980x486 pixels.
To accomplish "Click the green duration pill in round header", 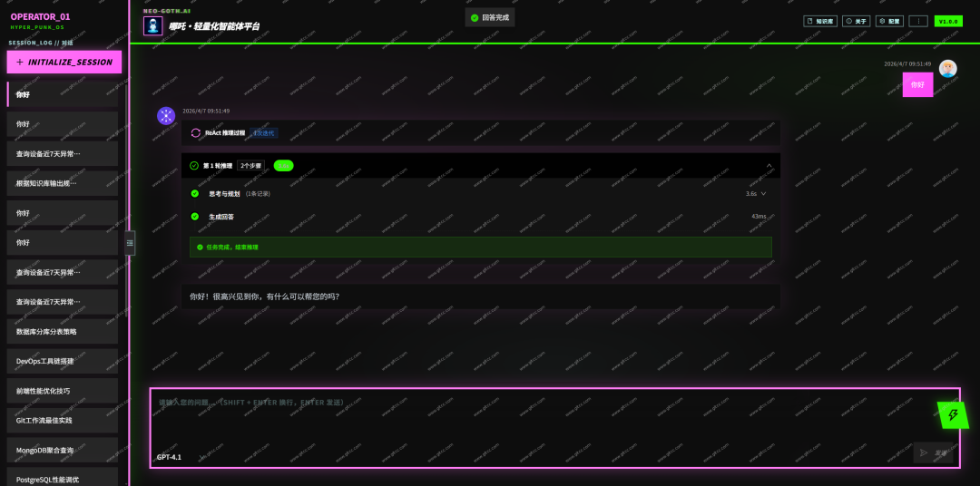I will coord(284,166).
